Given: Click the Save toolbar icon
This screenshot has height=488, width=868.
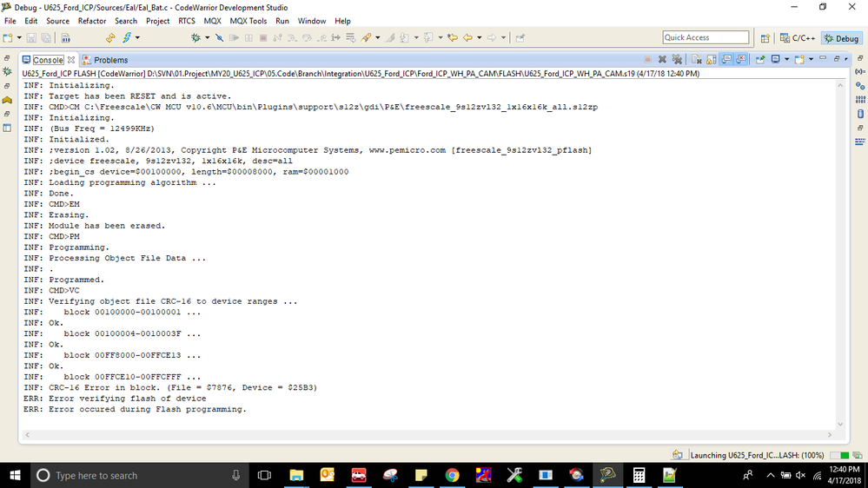Looking at the screenshot, I should pyautogui.click(x=31, y=37).
